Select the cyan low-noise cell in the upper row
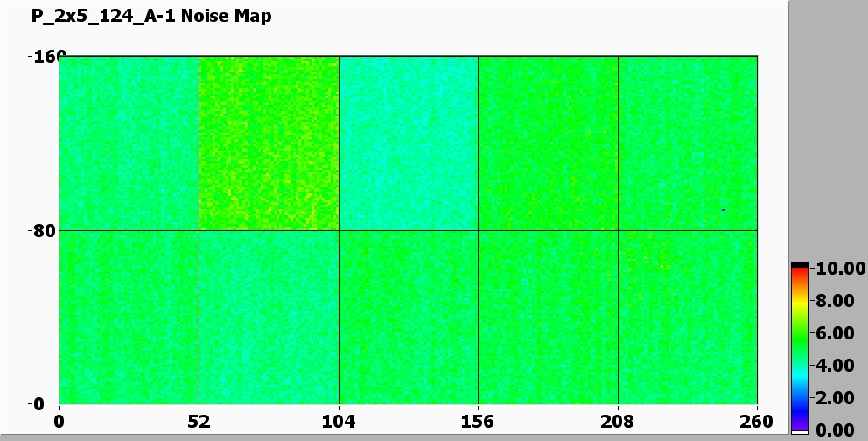This screenshot has width=868, height=441. pos(408,143)
